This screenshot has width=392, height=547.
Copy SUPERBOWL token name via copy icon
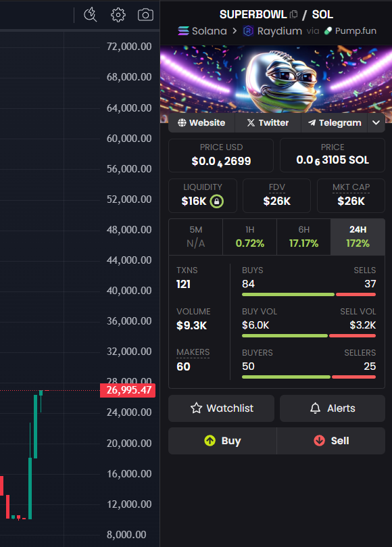(x=293, y=14)
